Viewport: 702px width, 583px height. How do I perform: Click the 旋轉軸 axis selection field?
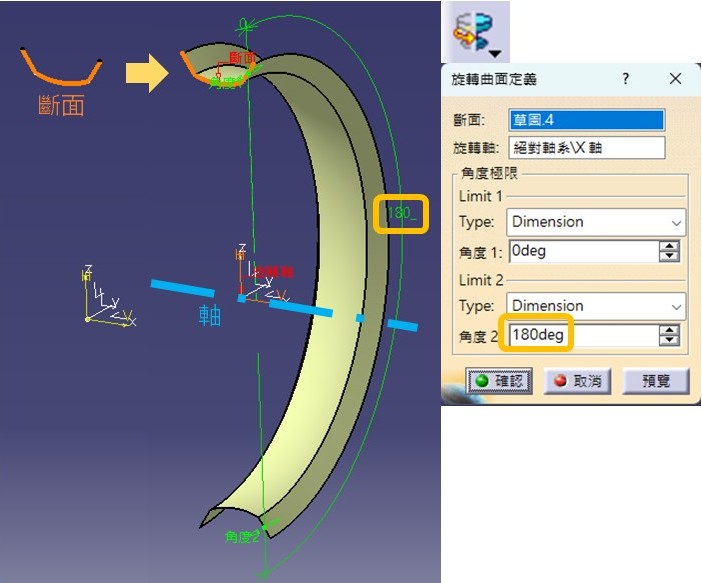[x=586, y=148]
